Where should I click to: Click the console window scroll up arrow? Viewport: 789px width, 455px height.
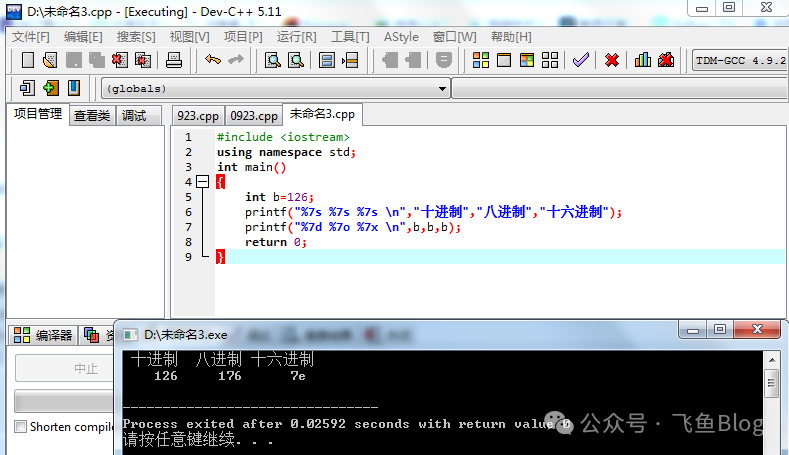(771, 360)
